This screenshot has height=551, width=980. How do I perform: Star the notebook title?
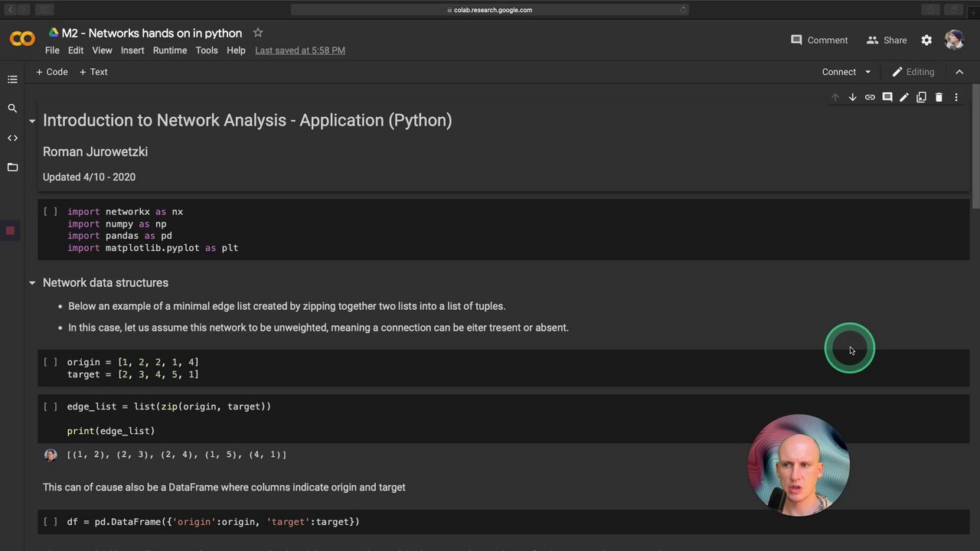(x=258, y=33)
